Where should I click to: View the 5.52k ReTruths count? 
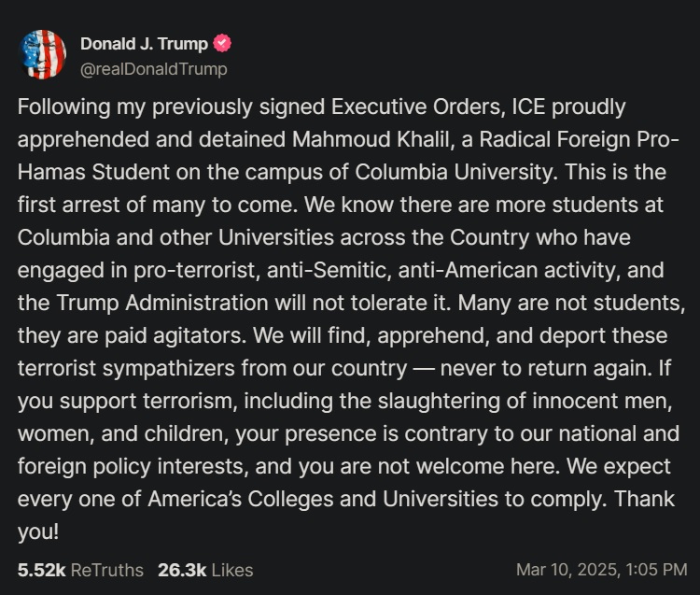click(x=41, y=570)
